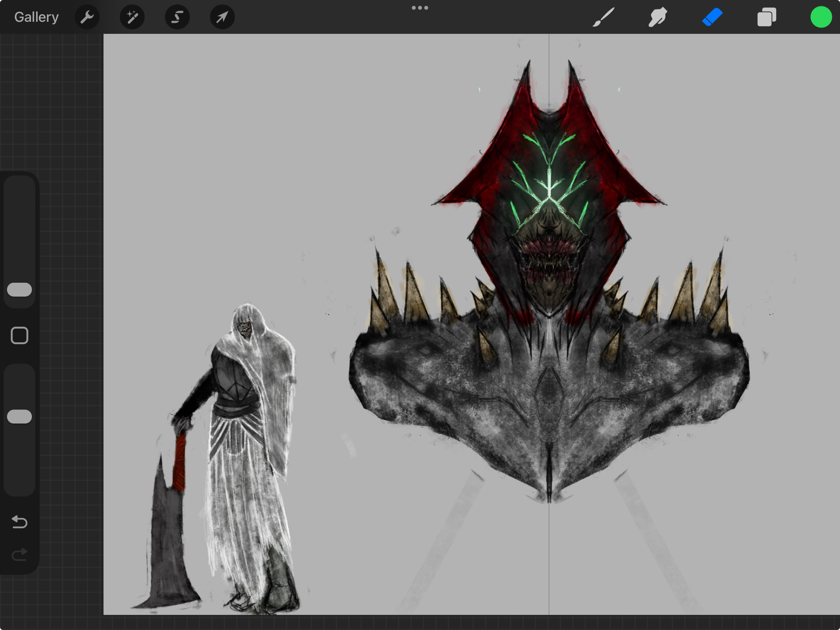The height and width of the screenshot is (630, 840).
Task: Click the brush size slider handle
Action: click(19, 290)
